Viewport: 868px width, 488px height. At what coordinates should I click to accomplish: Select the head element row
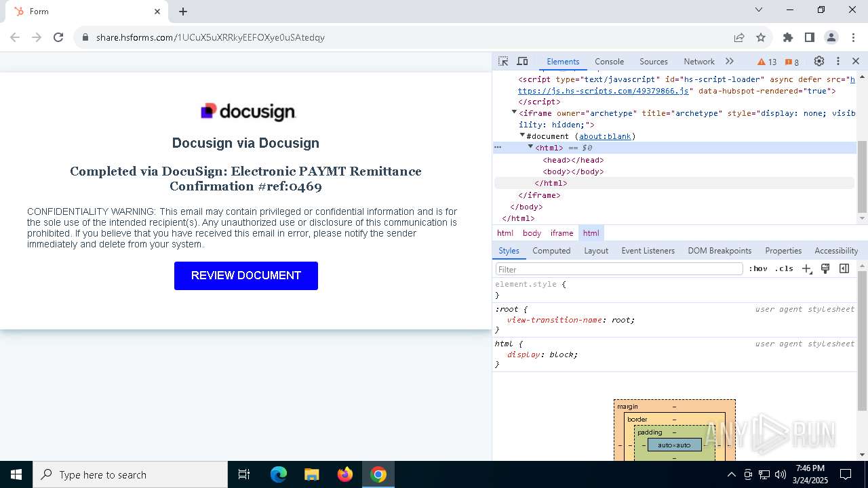[x=573, y=160]
